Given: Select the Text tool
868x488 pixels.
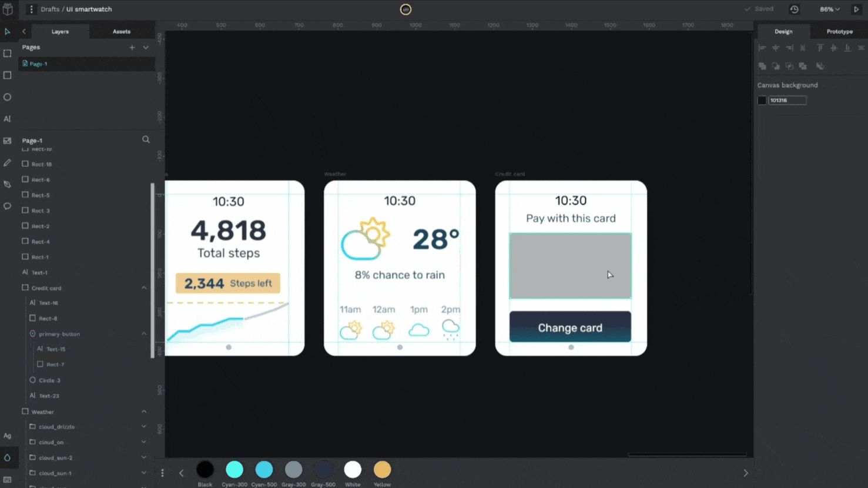Looking at the screenshot, I should [x=8, y=119].
